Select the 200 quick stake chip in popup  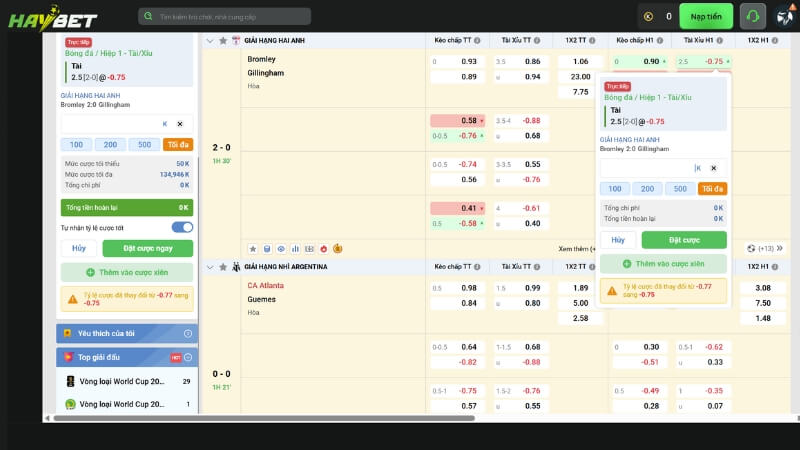[647, 188]
